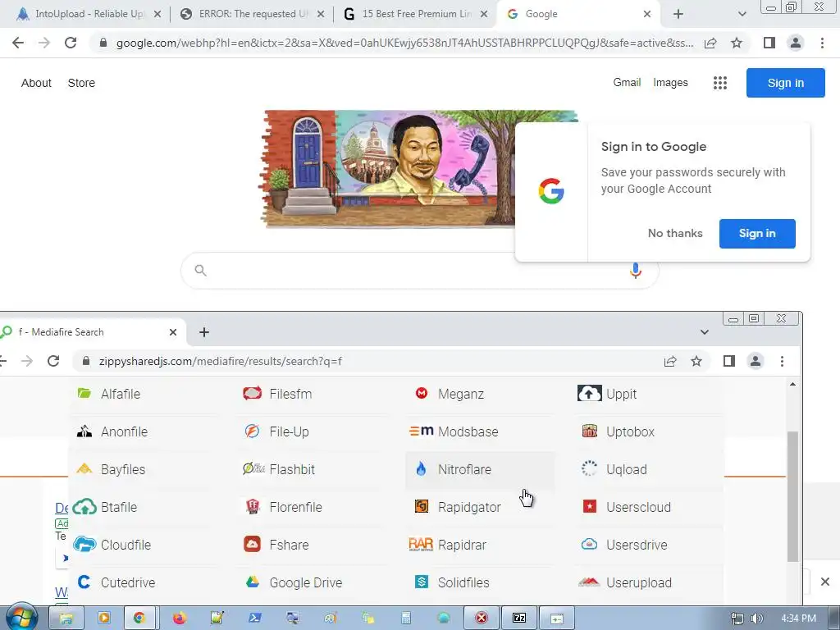Bookmark the Google page with star
The image size is (840, 630).
pyautogui.click(x=737, y=43)
